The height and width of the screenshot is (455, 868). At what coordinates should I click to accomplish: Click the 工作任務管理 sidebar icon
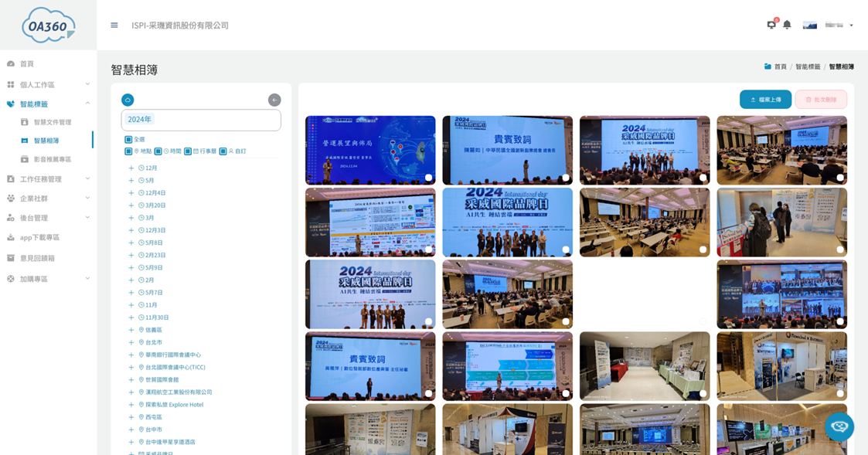(11, 178)
